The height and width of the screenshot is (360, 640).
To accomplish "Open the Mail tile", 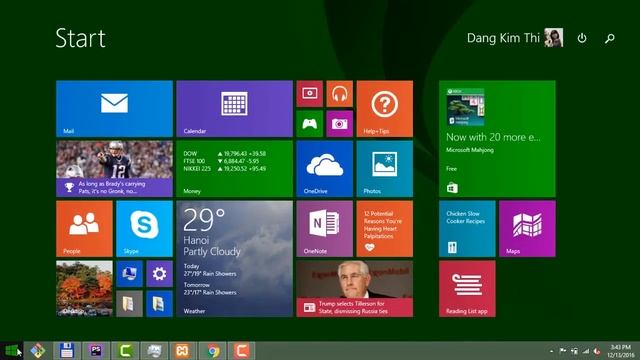I will click(114, 109).
